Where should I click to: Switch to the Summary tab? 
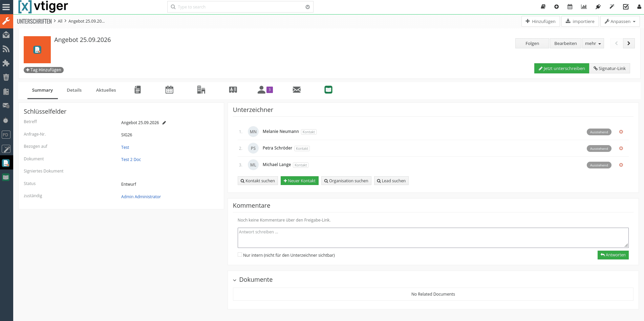[42, 90]
